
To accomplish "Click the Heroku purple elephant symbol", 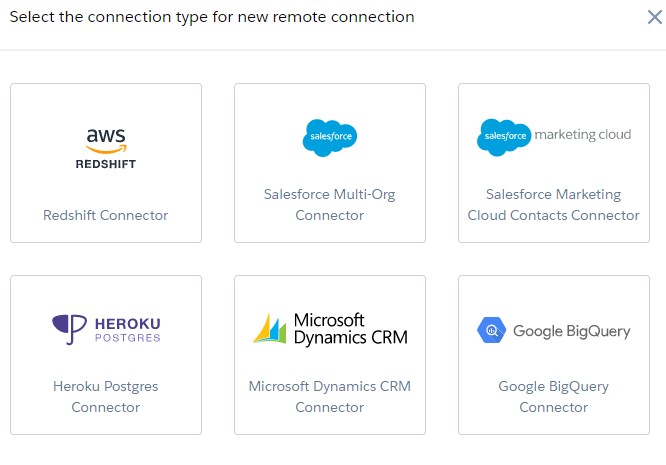I will pyautogui.click(x=69, y=329).
